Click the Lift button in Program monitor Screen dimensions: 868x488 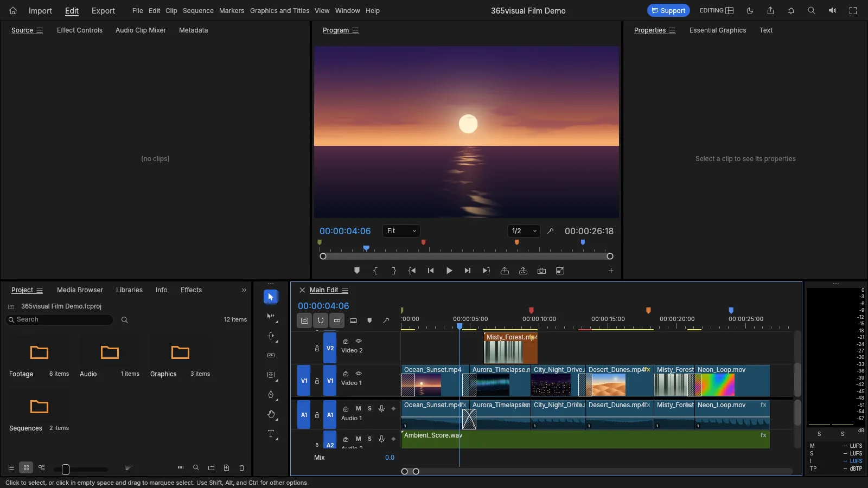coord(505,271)
